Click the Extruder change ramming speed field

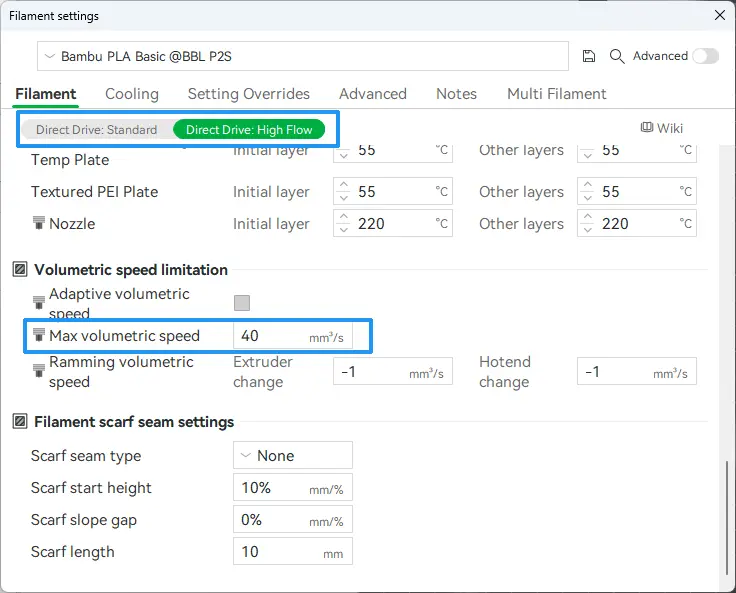click(393, 371)
